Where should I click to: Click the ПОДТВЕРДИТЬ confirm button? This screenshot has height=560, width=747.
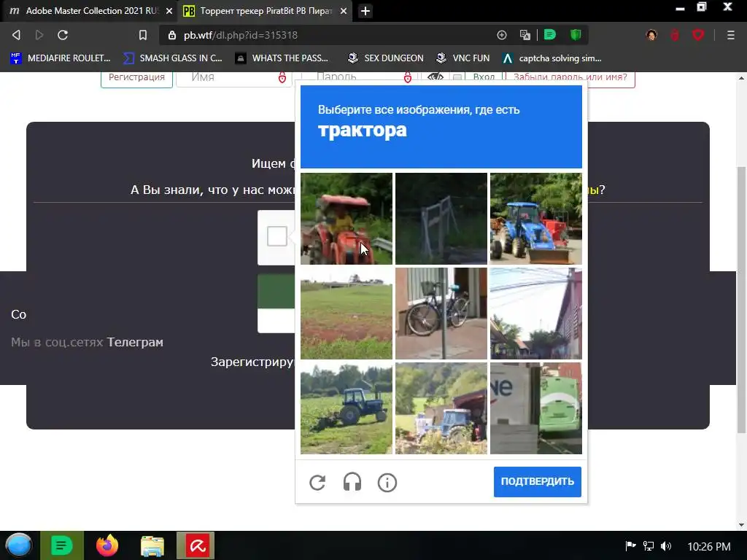tap(538, 481)
